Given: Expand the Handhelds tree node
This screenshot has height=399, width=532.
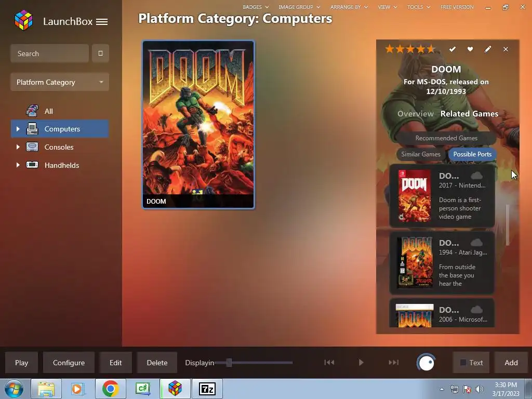Looking at the screenshot, I should tap(18, 165).
